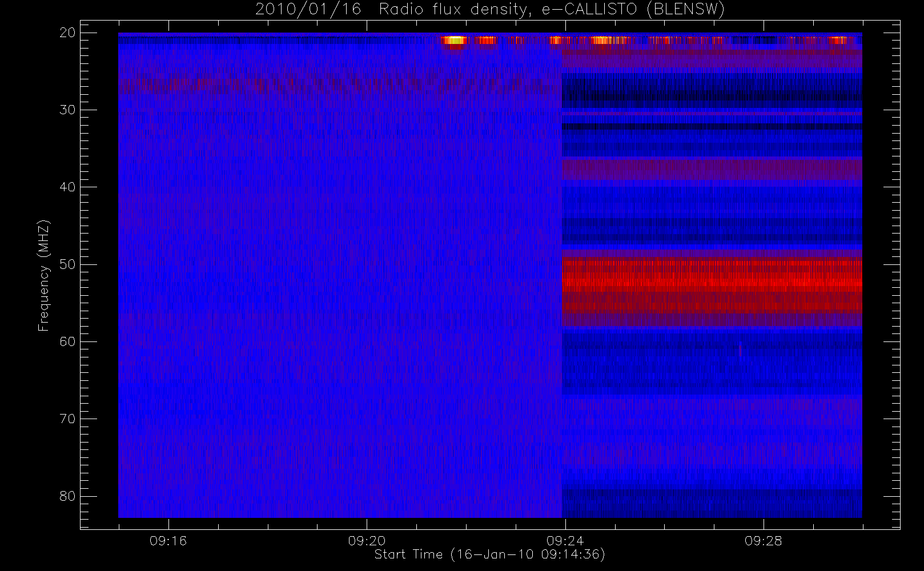Click the bright yellow burst near 20 MHz
The image size is (924, 571).
(454, 40)
